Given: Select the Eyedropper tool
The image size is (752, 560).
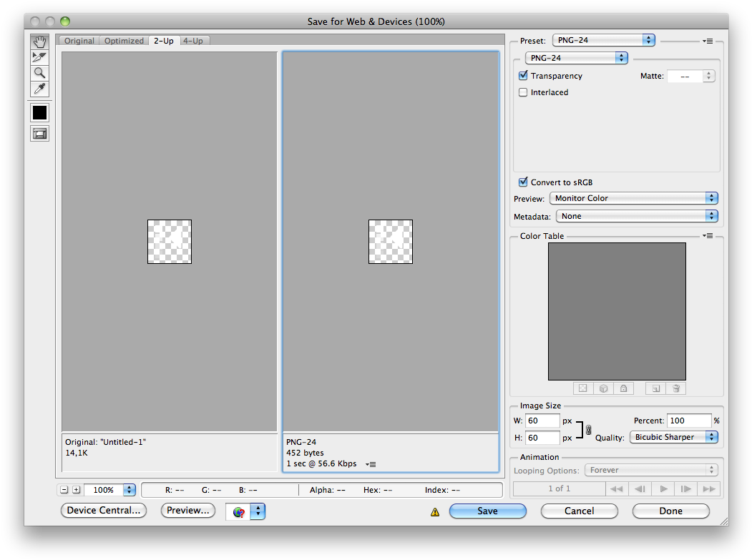Looking at the screenshot, I should [39, 89].
